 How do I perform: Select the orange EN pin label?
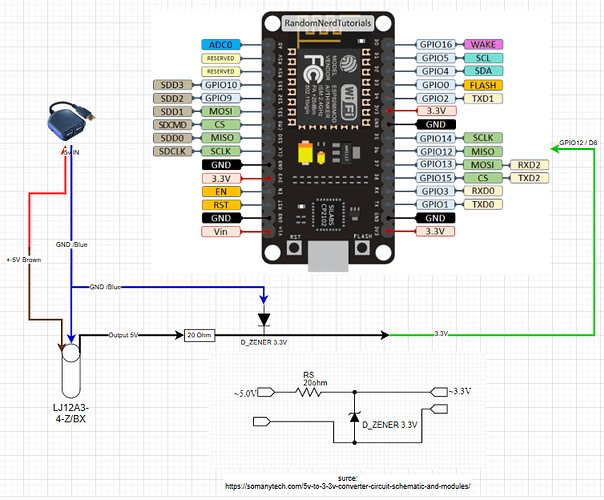point(221,191)
